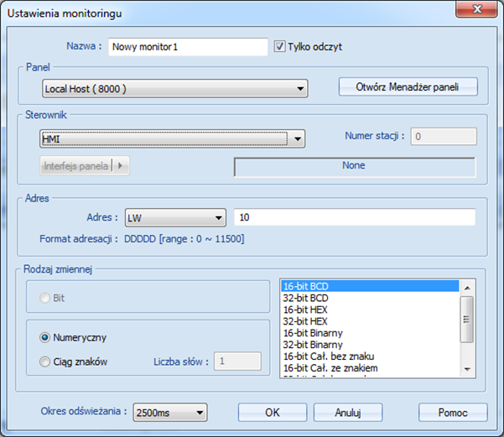
Task: Open the LW address type dropdown
Action: [x=175, y=218]
